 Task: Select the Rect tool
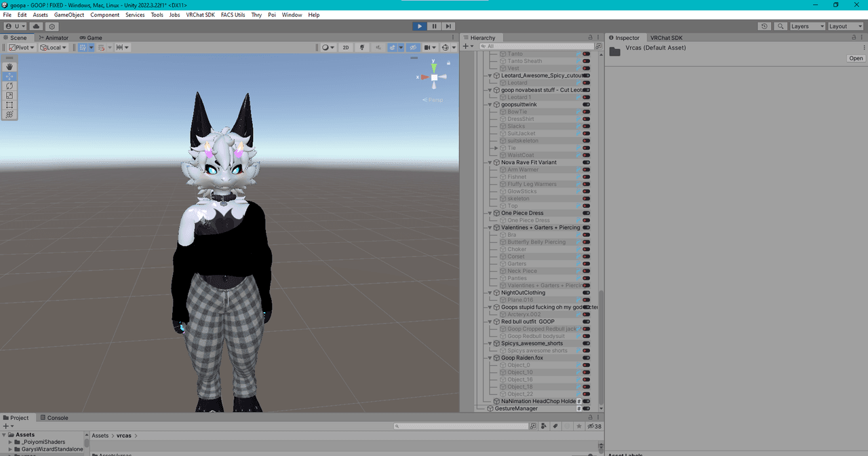pyautogui.click(x=9, y=105)
